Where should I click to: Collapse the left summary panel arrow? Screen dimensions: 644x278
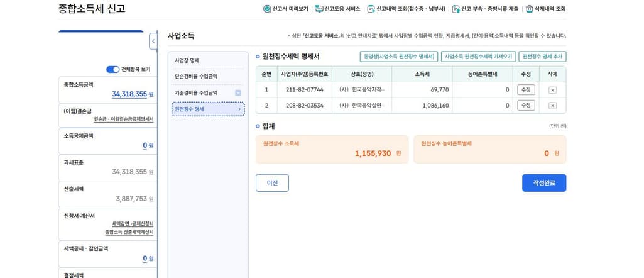[x=153, y=42]
